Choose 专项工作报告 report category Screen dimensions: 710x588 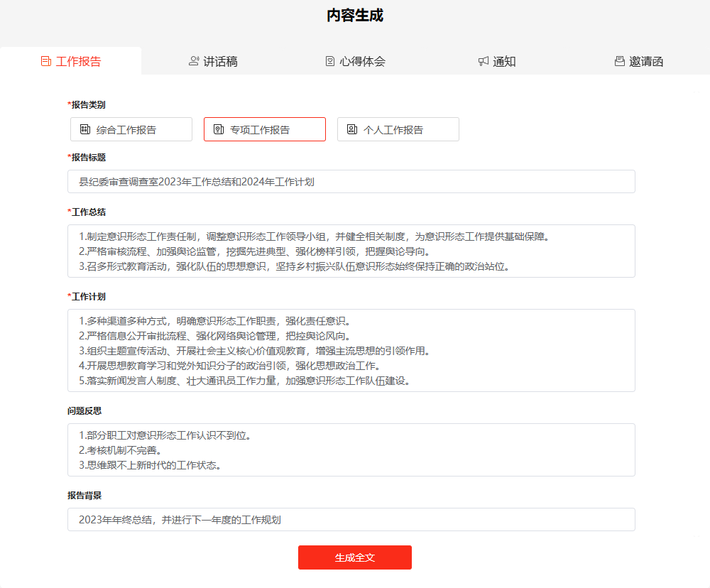point(265,129)
